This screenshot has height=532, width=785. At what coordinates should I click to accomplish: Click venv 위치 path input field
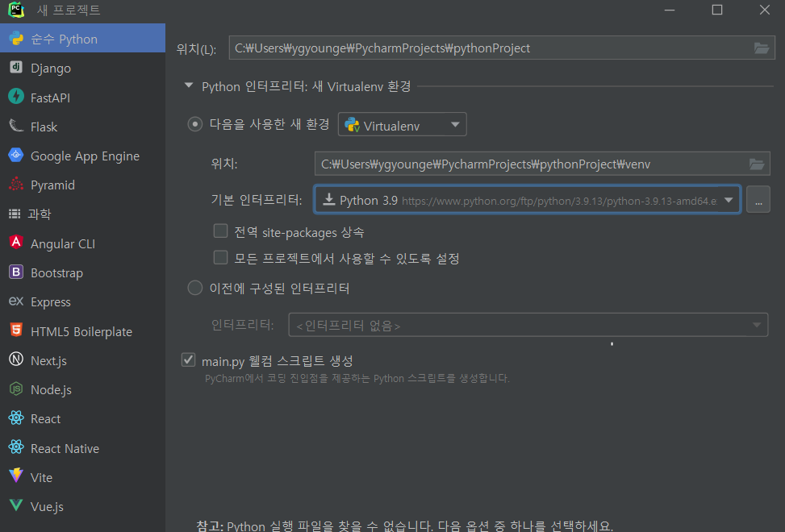coord(542,164)
